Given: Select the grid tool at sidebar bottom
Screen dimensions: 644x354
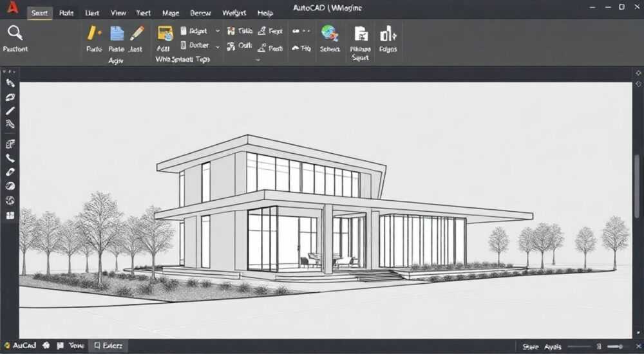Looking at the screenshot, I should pos(10,215).
